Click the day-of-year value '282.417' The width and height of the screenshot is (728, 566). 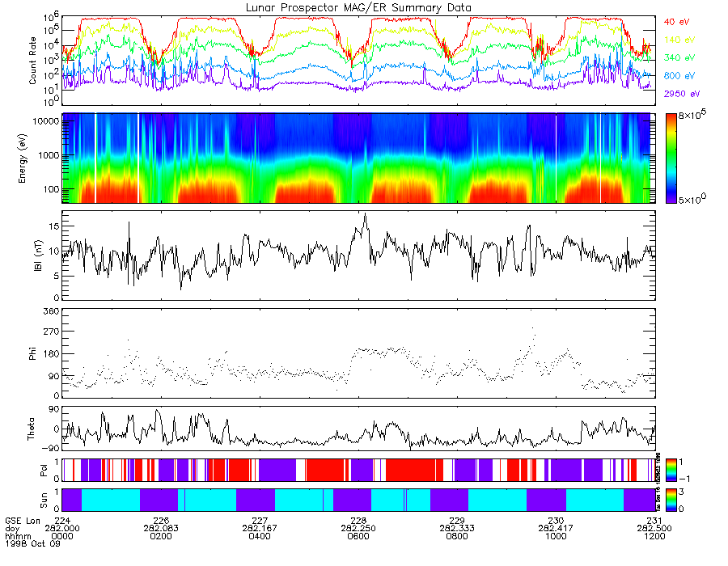[557, 529]
